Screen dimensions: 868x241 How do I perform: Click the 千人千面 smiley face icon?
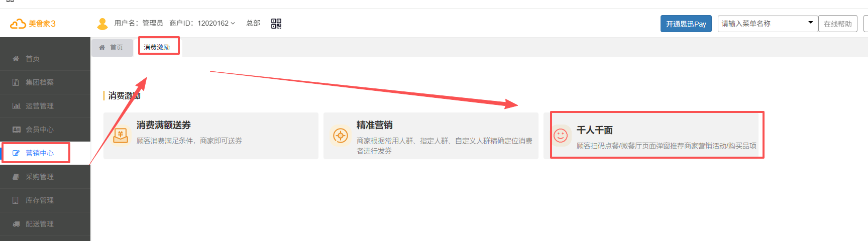coord(561,136)
